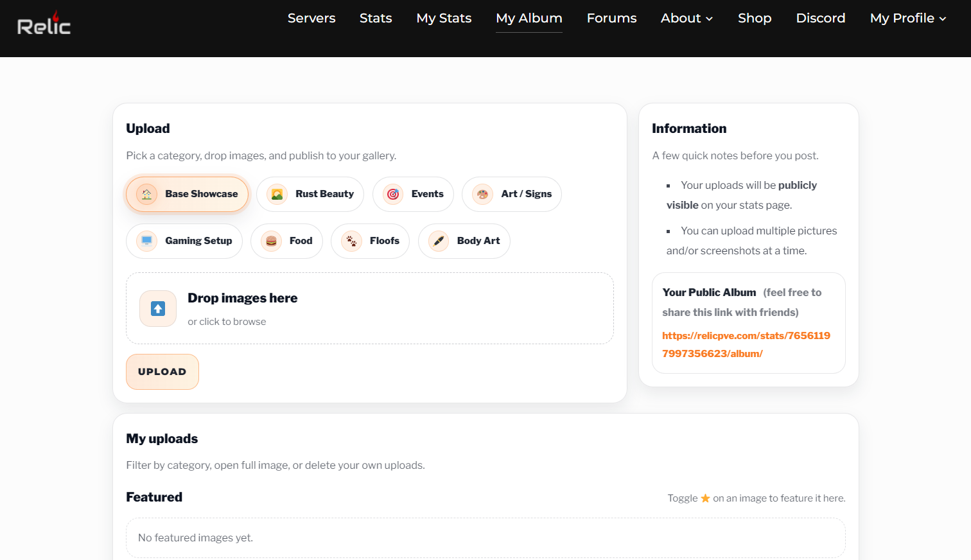Open the Forums nav item
This screenshot has width=971, height=560.
pos(611,18)
